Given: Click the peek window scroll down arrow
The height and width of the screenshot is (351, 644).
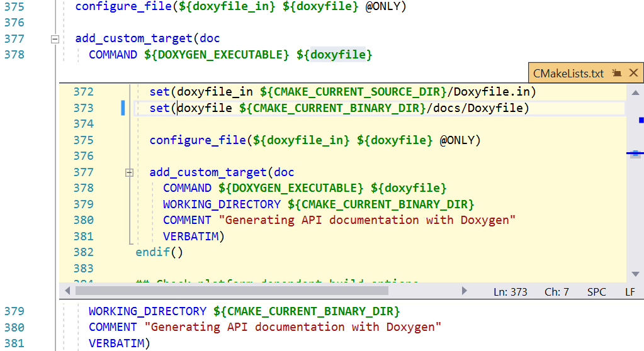Looking at the screenshot, I should coord(635,274).
